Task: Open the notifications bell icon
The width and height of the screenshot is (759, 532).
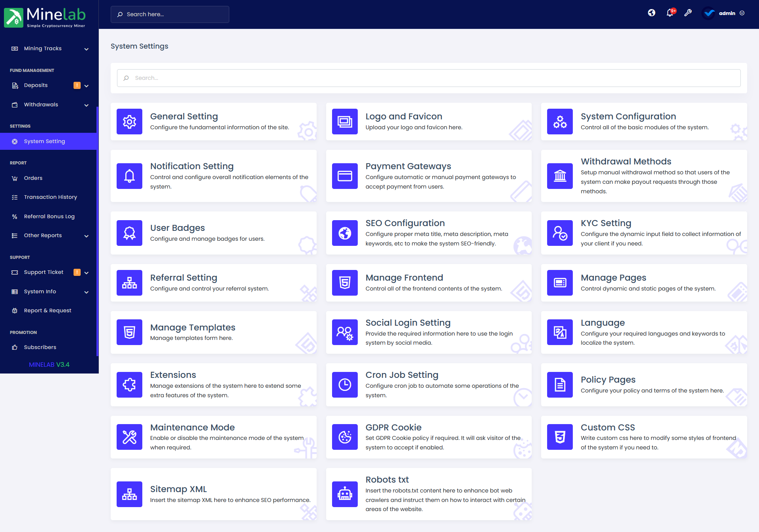Action: (x=670, y=13)
